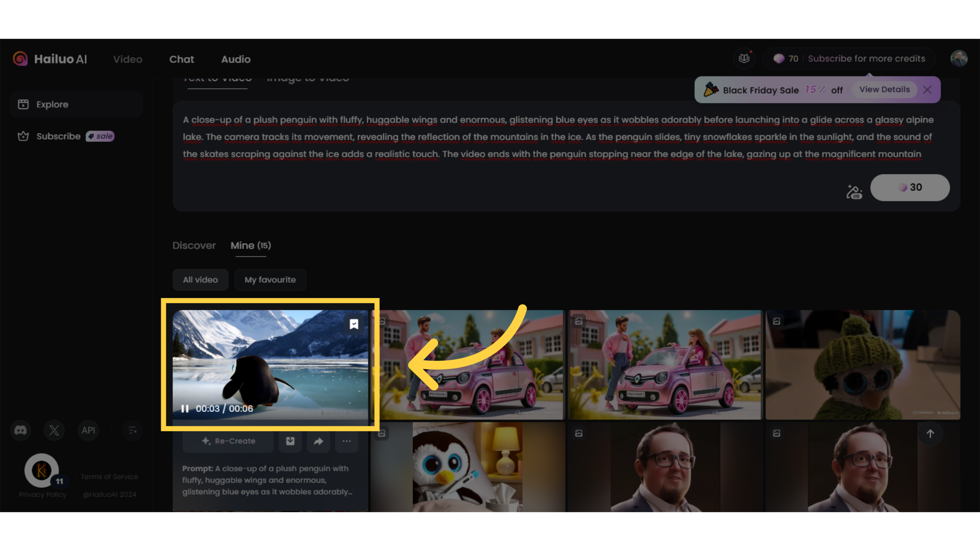This screenshot has width=980, height=551.
Task: Switch to the Discover tab
Action: 194,245
